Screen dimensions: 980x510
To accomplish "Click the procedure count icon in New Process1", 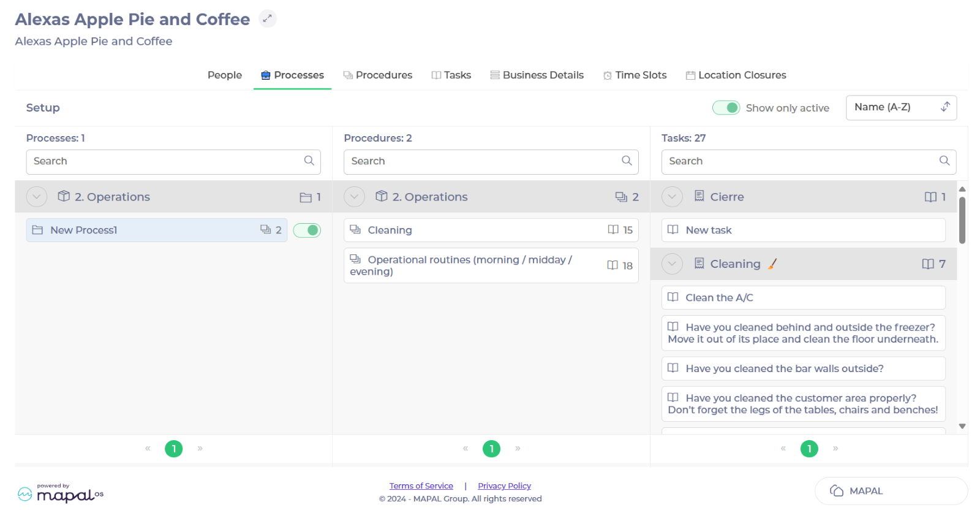I will [x=266, y=229].
